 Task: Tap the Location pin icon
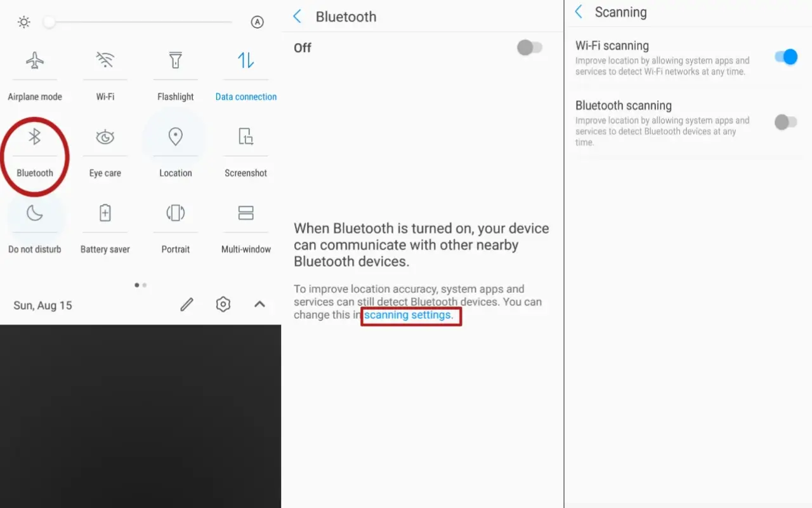coord(176,137)
